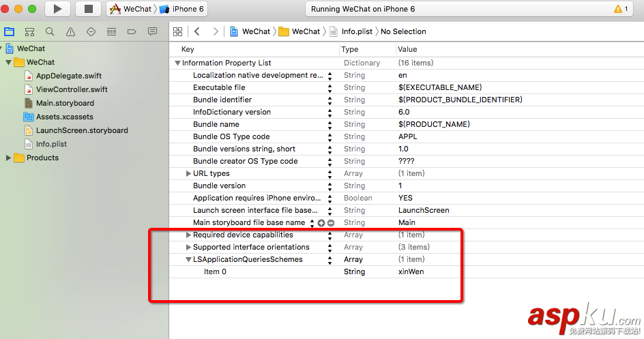The image size is (644, 339).
Task: Open the Breakpoint navigator icon
Action: pos(132,31)
